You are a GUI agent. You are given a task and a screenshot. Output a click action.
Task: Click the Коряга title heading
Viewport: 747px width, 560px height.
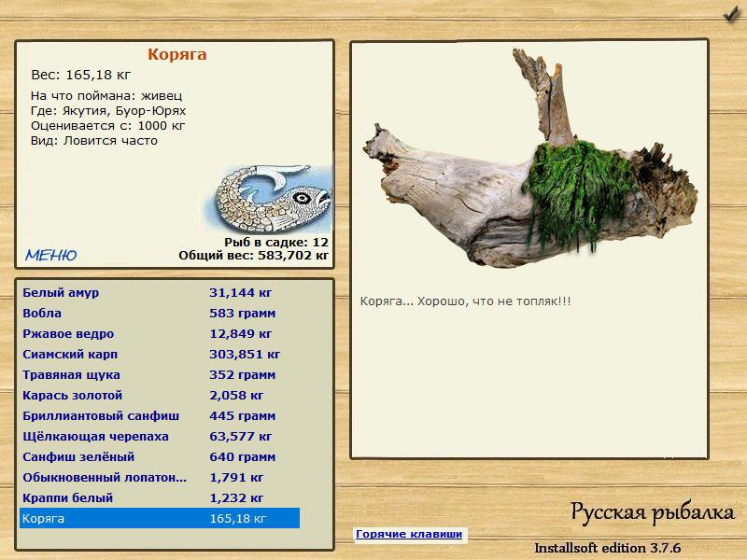(176, 54)
